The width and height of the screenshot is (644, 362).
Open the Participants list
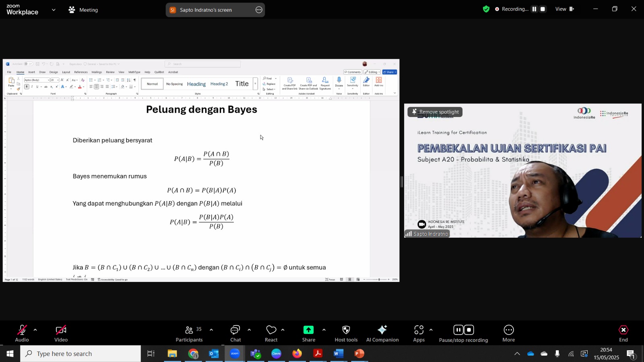point(189,334)
